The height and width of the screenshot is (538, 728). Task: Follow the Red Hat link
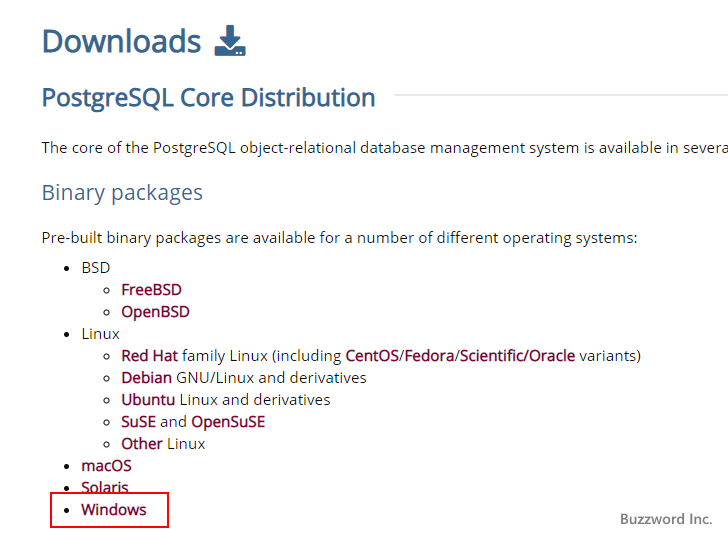[150, 356]
